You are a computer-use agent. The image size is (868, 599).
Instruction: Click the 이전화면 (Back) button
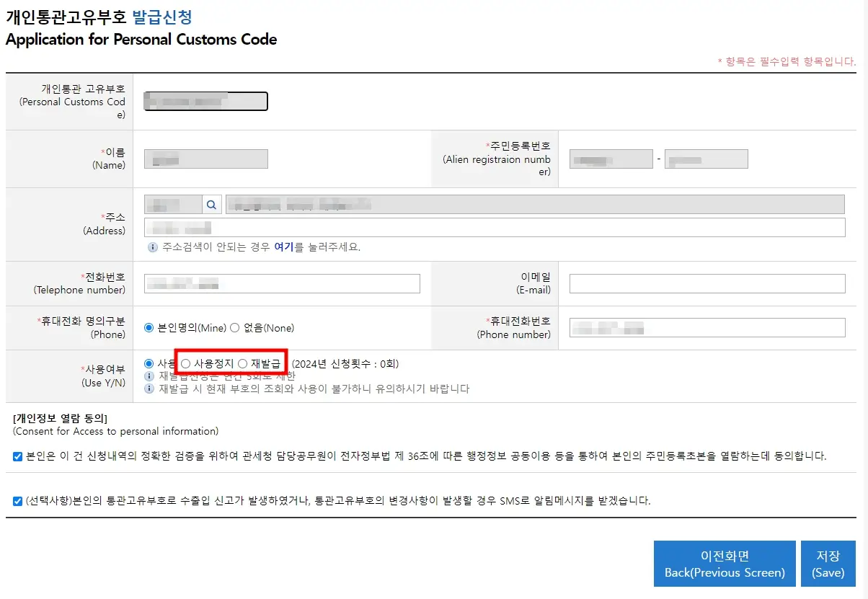click(x=725, y=563)
